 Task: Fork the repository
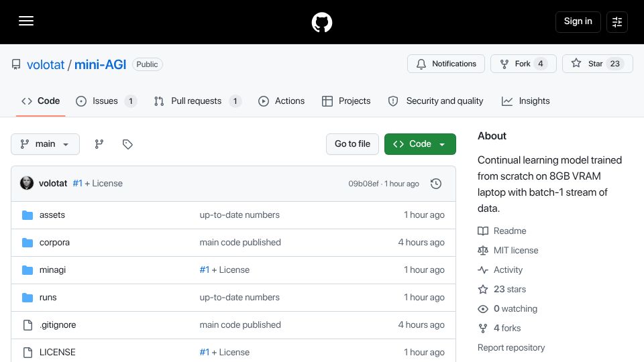coord(523,64)
